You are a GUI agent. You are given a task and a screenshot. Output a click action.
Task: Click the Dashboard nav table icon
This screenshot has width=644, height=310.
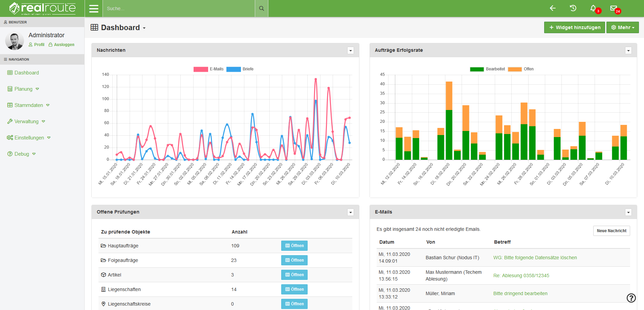pyautogui.click(x=10, y=73)
